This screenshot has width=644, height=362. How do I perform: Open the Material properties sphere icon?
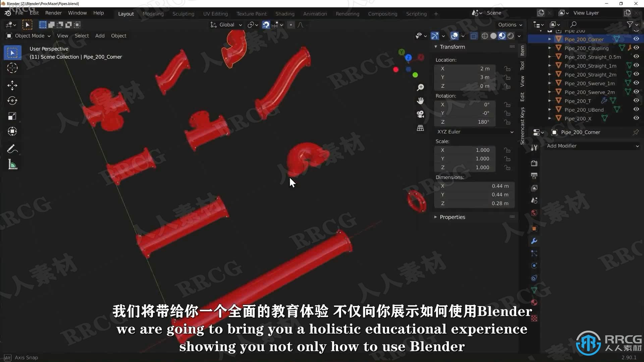click(x=534, y=302)
